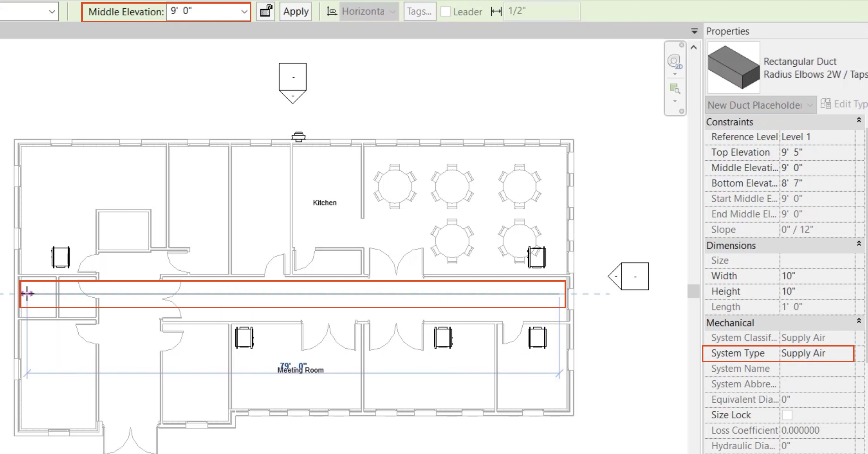
Task: Click the Tags... button
Action: point(419,11)
